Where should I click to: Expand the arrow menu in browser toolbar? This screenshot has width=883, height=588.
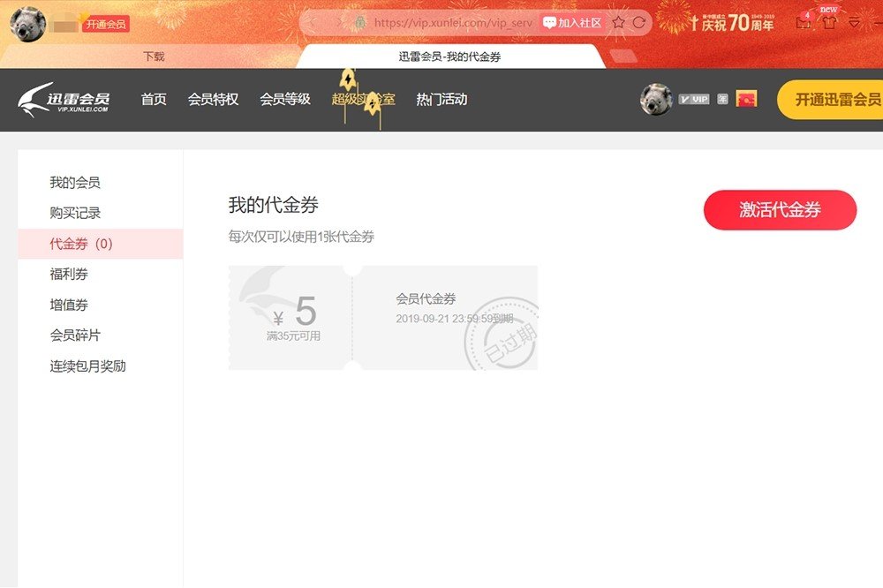click(855, 23)
